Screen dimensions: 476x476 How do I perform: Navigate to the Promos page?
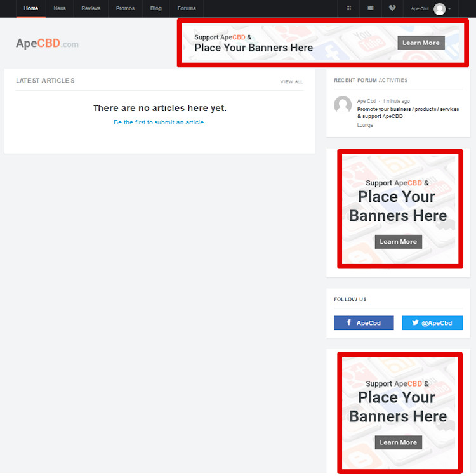125,8
